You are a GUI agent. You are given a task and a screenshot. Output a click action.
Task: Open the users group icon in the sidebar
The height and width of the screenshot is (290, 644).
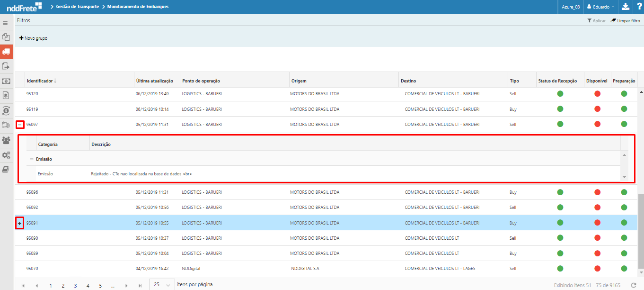click(6, 140)
